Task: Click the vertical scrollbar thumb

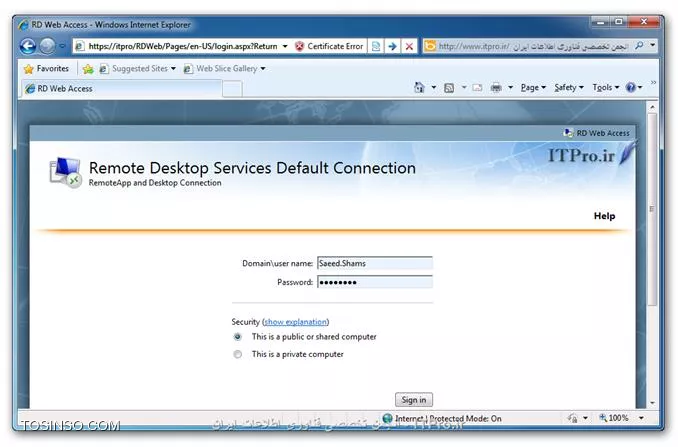Action: (652, 209)
